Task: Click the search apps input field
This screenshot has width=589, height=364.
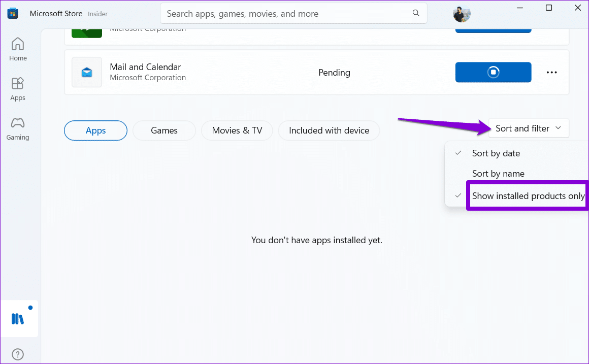Action: click(x=293, y=14)
